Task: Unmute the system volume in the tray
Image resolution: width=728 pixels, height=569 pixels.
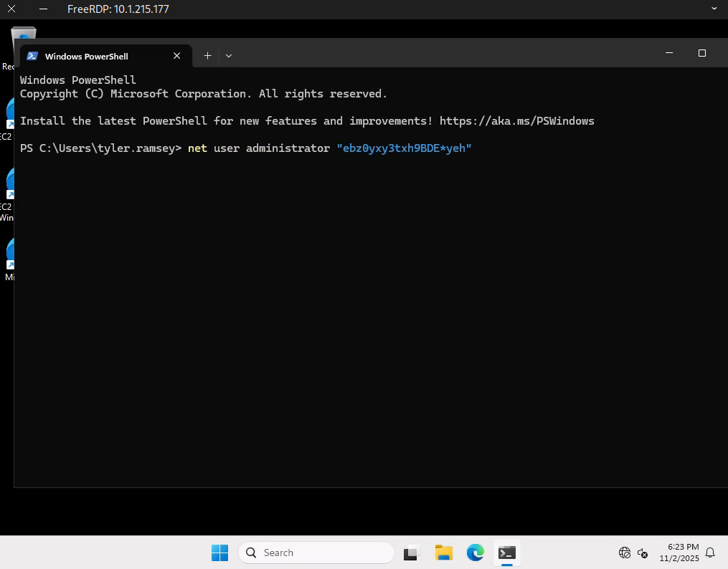Action: (x=642, y=553)
